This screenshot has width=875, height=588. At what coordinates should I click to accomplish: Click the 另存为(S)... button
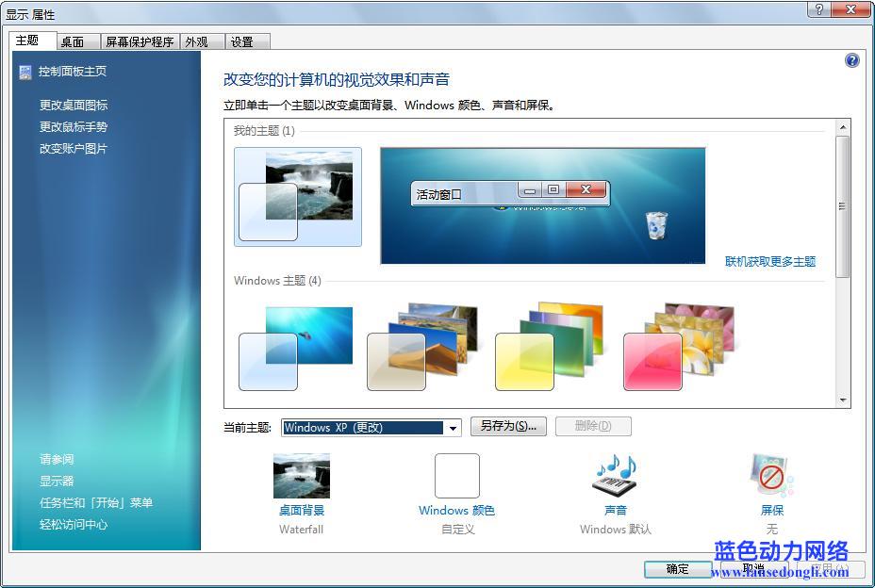[x=508, y=426]
